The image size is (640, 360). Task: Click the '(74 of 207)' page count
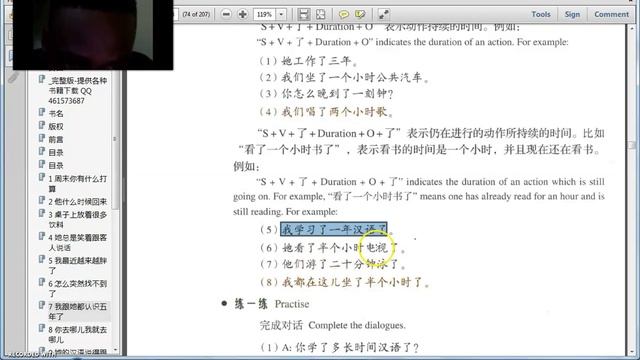[x=196, y=14]
